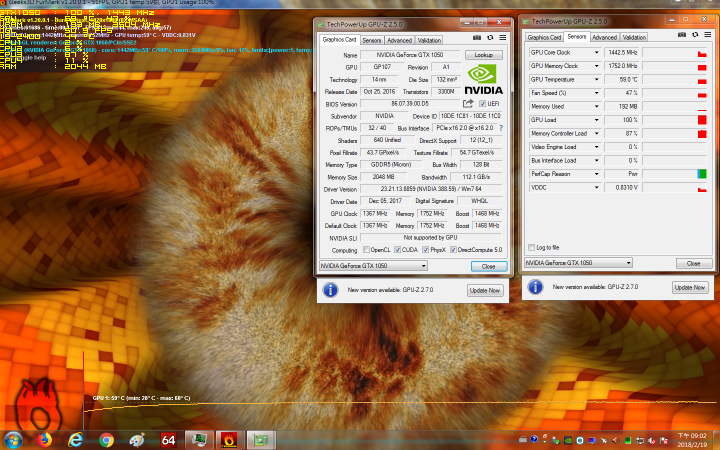720x450 pixels.
Task: Click GPU-Z title bar icon of Sensors window
Action: (x=526, y=21)
